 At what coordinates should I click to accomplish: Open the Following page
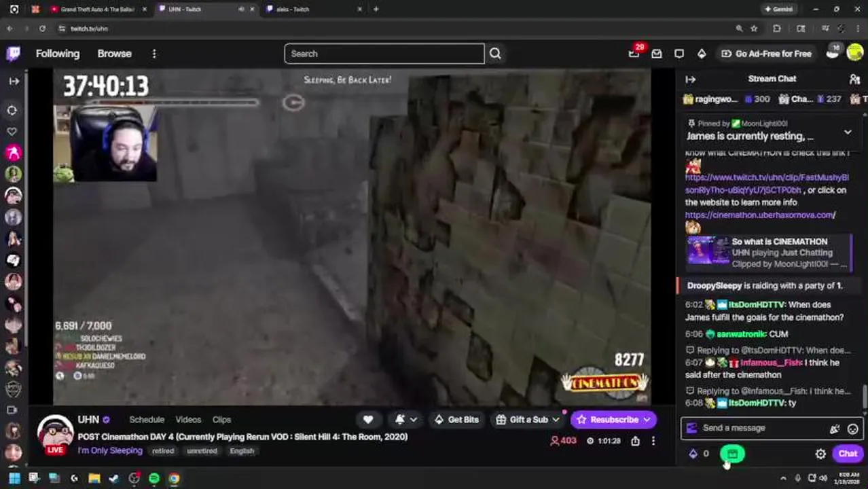tap(58, 54)
